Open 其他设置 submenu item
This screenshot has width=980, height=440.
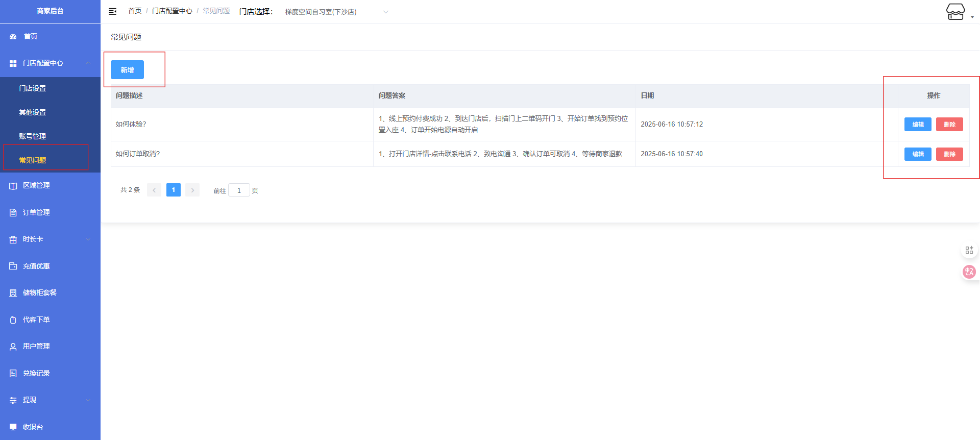click(x=50, y=113)
